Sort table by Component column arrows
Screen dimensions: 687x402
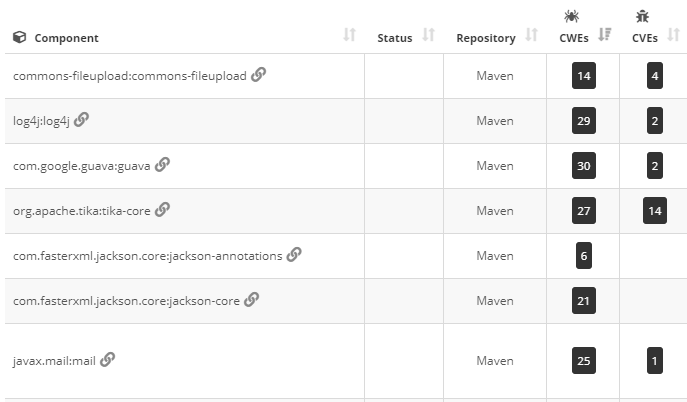coord(349,35)
